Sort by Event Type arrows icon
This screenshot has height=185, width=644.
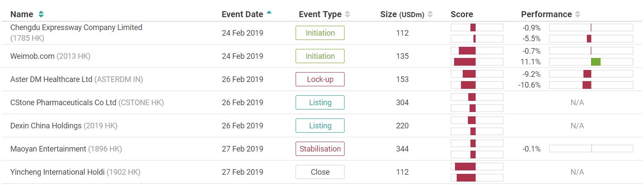pyautogui.click(x=348, y=15)
